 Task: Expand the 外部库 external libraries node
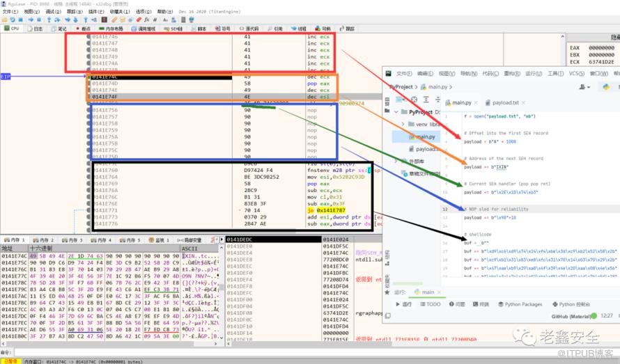397,161
